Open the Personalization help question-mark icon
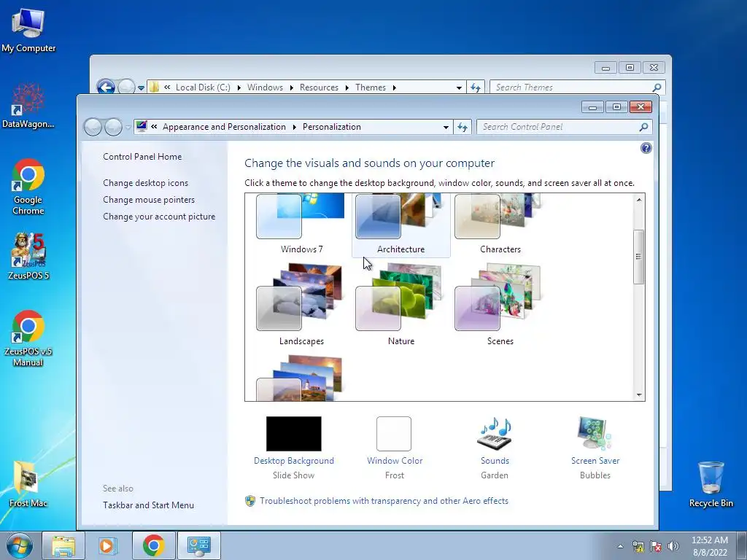747x560 pixels. tap(646, 148)
